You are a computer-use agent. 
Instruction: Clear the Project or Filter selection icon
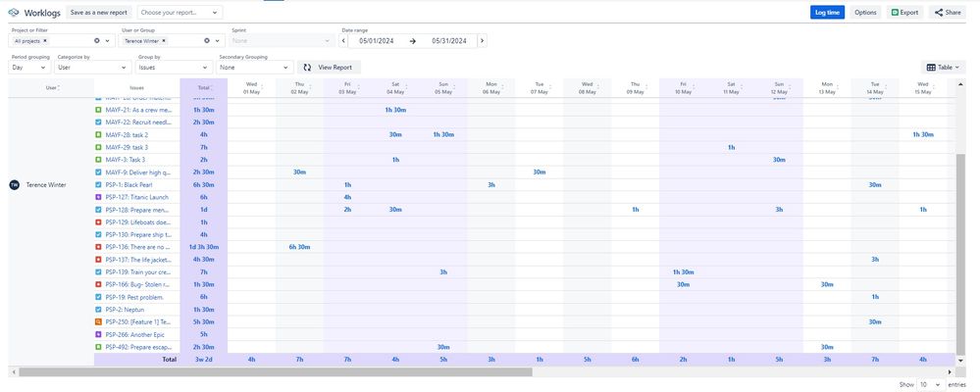click(x=97, y=40)
